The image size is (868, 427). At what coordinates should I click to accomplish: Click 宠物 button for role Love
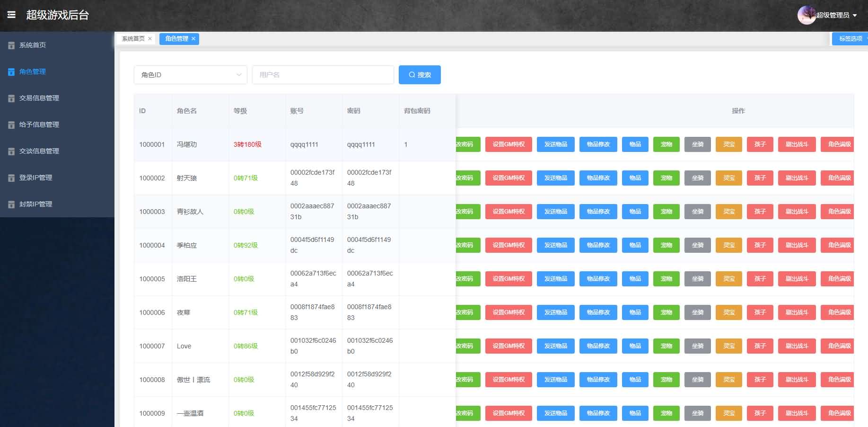click(666, 346)
